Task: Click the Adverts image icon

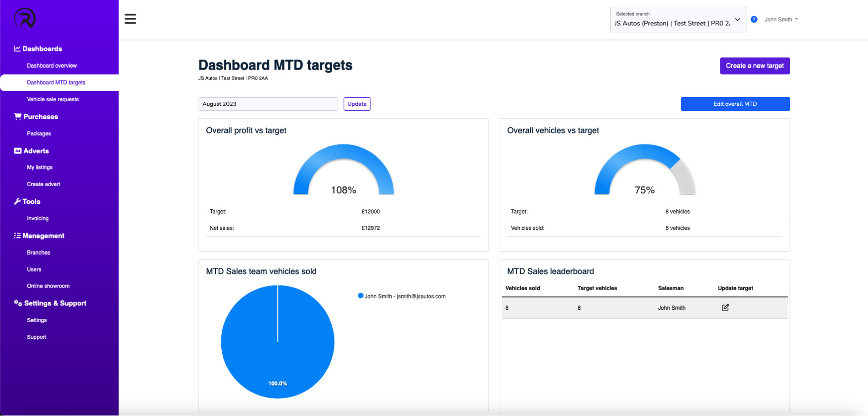Action: point(18,150)
